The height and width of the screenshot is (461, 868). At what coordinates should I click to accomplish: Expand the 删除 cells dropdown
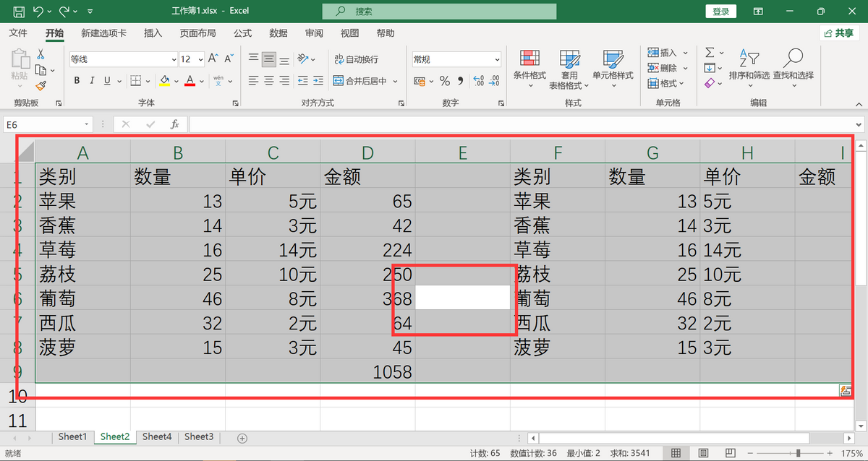pyautogui.click(x=685, y=68)
